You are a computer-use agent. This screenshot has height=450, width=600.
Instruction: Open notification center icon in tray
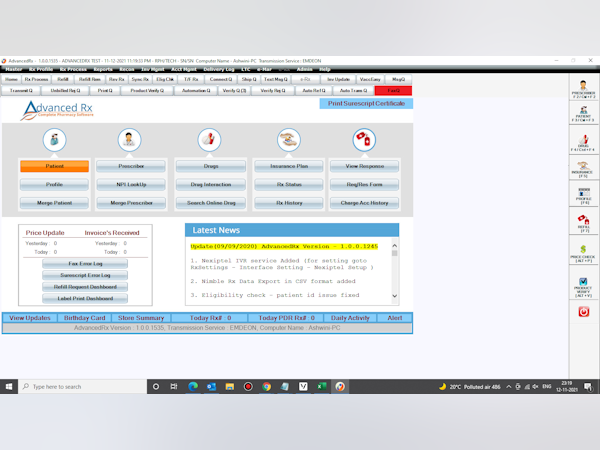tap(588, 387)
